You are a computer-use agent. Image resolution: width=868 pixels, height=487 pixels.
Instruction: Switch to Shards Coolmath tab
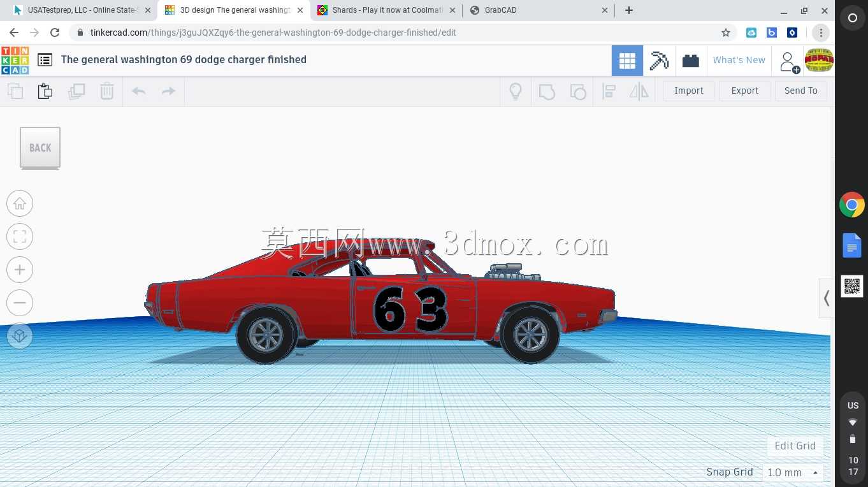tap(387, 10)
